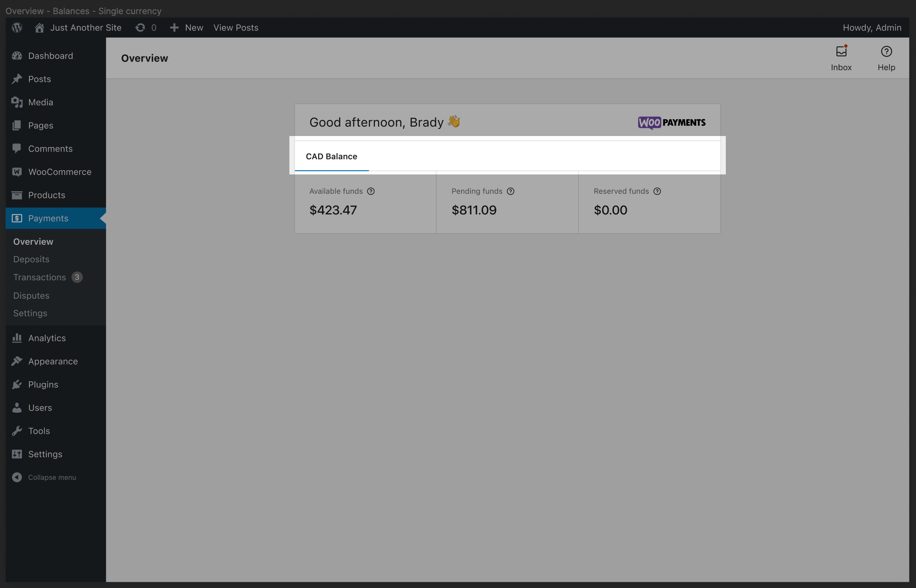Screen dimensions: 916x588
Task: Open the New item dropdown
Action: (186, 27)
